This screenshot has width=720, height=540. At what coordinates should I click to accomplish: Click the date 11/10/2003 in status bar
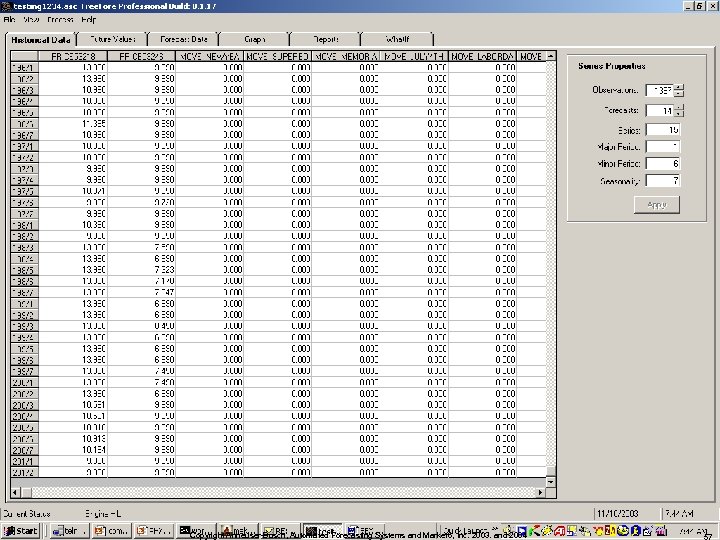coord(618,513)
